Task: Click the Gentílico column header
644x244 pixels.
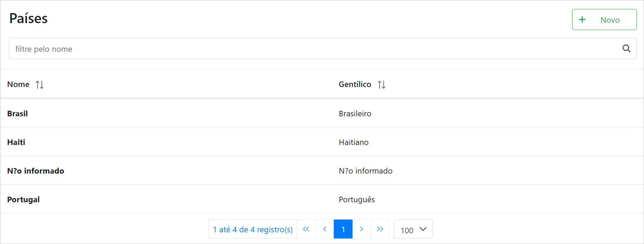Action: 355,84
